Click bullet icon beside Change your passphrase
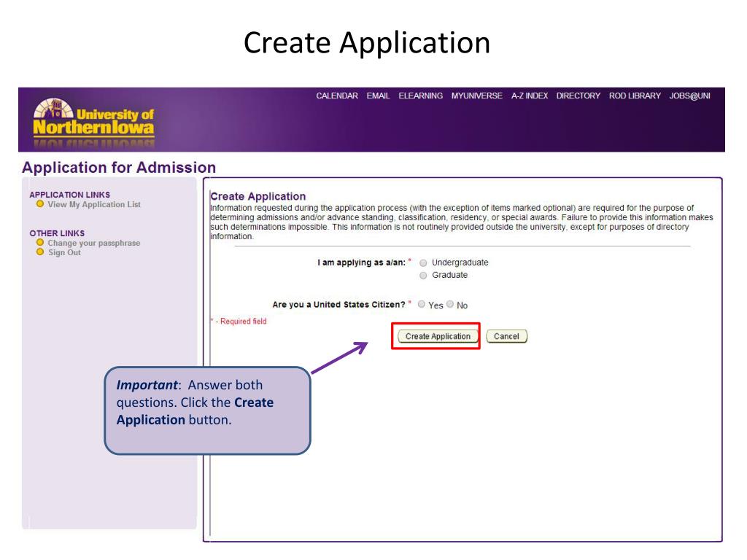This screenshot has width=747, height=560. point(40,242)
